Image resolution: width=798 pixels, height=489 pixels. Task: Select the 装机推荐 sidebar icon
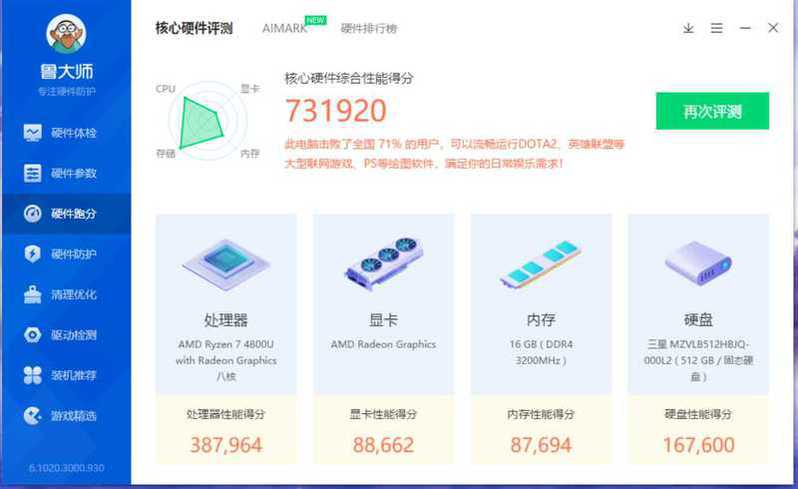pyautogui.click(x=33, y=375)
